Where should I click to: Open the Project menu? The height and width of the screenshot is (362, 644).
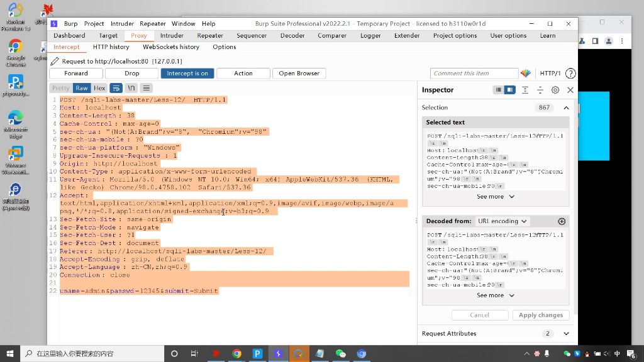click(x=94, y=24)
